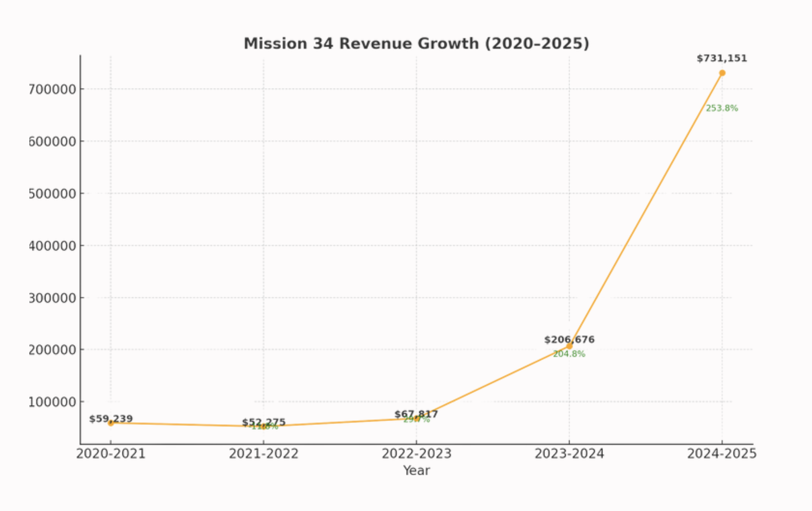Click the 2024-2025 x-axis label
This screenshot has width=812, height=511.
[722, 454]
